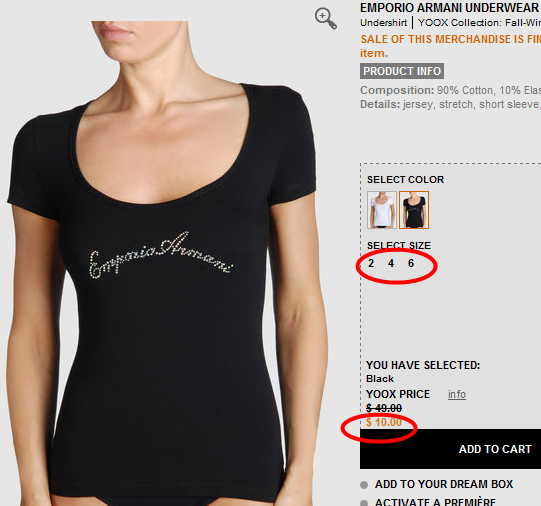Select the black color swatch thumbnail
The width and height of the screenshot is (541, 506).
(414, 210)
